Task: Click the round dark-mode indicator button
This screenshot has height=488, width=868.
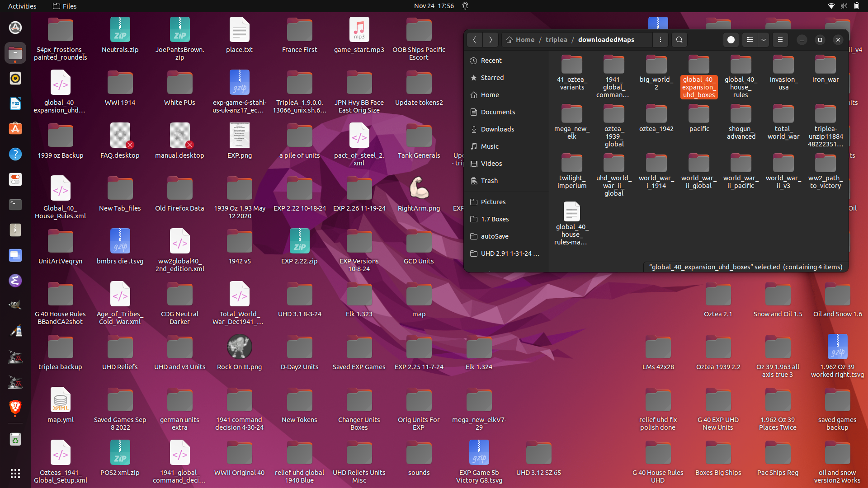Action: click(x=731, y=40)
